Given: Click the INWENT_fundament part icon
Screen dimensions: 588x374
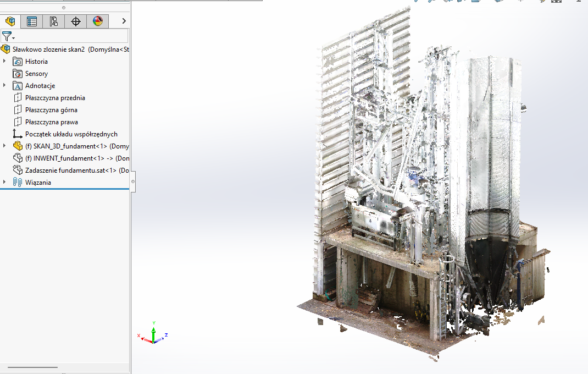Looking at the screenshot, I should click(18, 158).
